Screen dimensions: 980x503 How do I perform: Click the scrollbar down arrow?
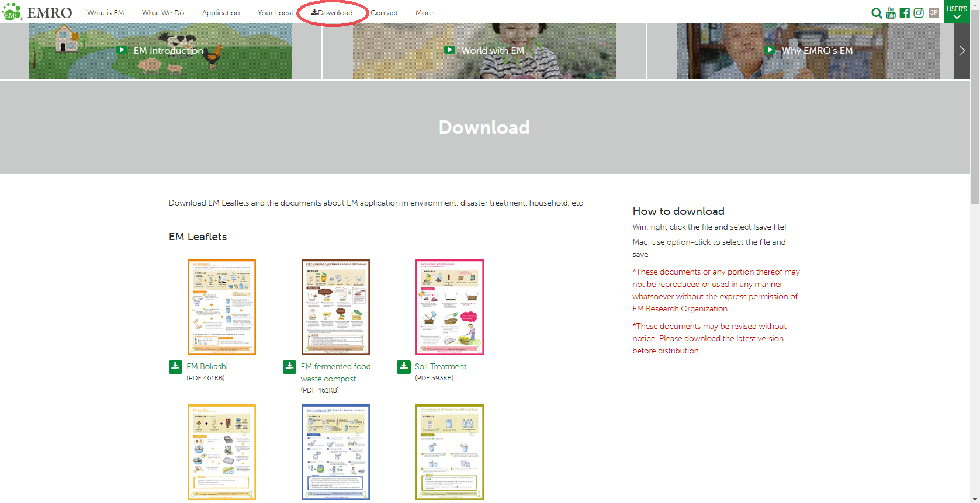coord(975,499)
